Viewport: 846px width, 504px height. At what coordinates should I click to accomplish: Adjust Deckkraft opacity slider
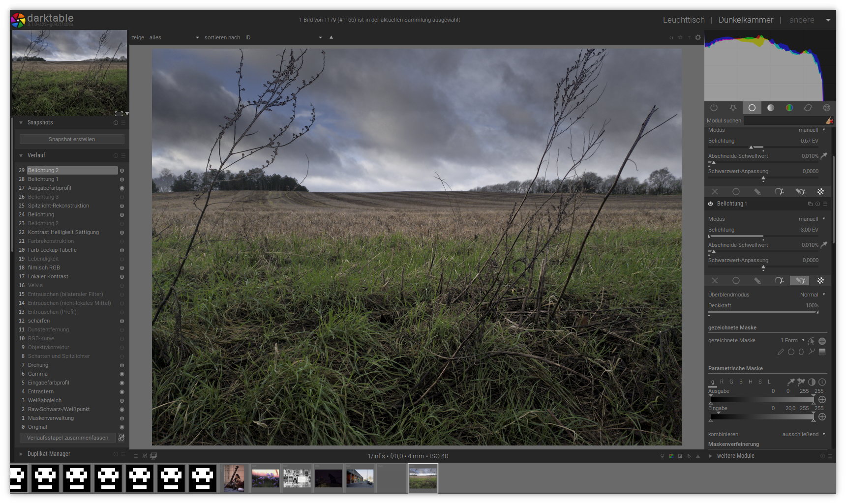click(763, 312)
